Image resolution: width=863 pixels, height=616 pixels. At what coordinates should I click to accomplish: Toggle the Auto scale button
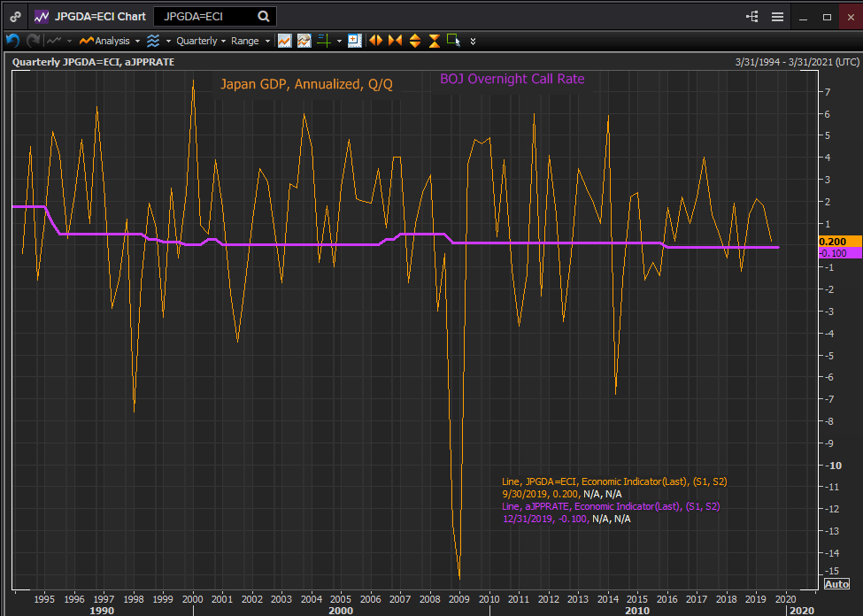coord(836,584)
